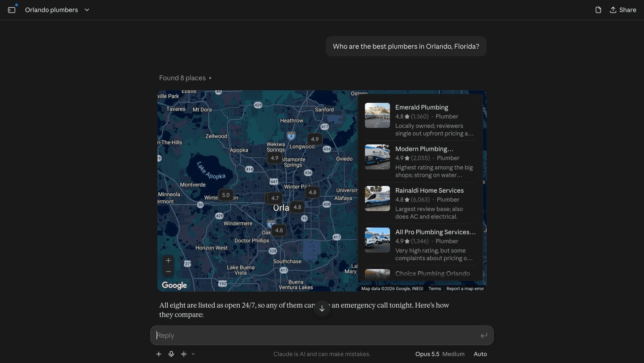Select the 5.0 rating map marker
The height and width of the screenshot is (363, 644).
(226, 195)
